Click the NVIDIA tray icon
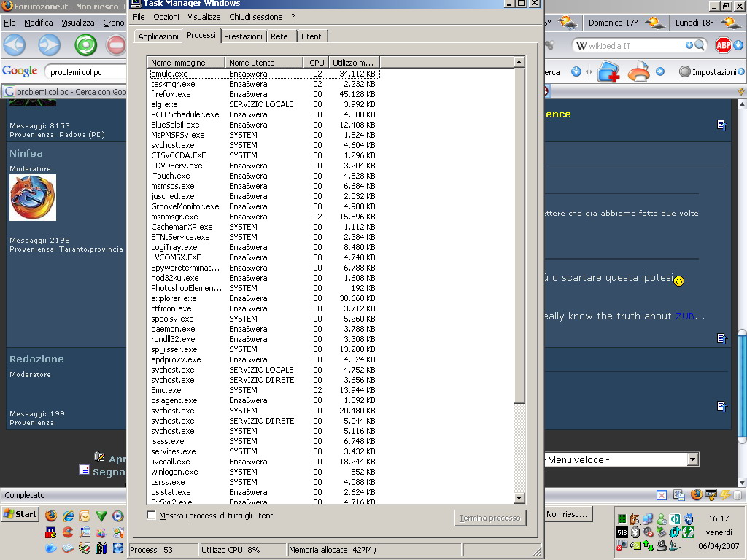The width and height of the screenshot is (747, 560). click(635, 545)
